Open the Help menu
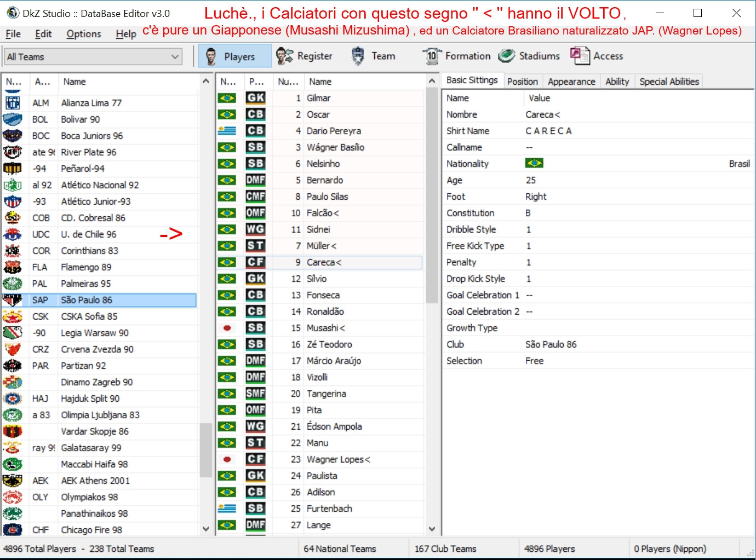This screenshot has height=560, width=756. (126, 34)
